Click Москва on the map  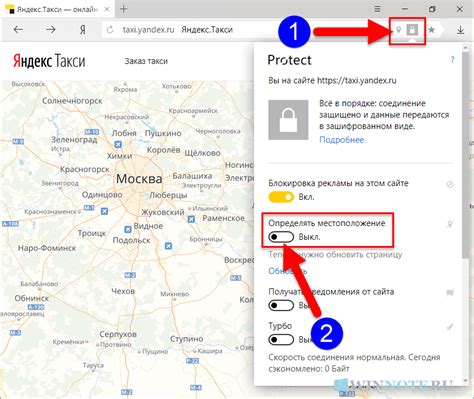click(139, 179)
